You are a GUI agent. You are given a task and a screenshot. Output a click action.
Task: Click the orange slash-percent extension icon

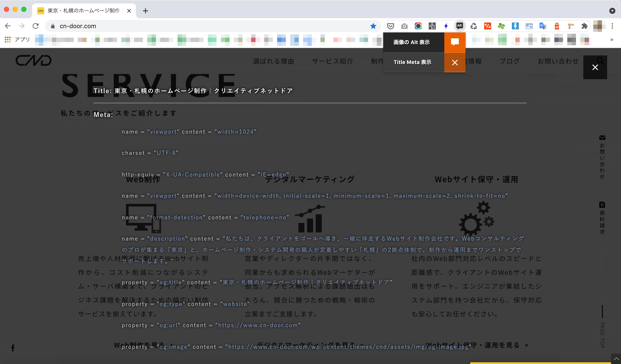pos(487,26)
